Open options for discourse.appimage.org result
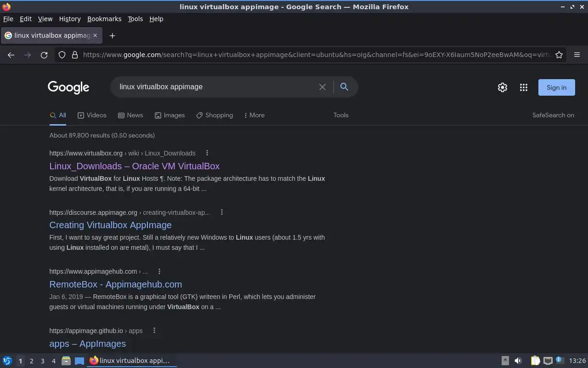Viewport: 588px width, 368px height. 221,212
